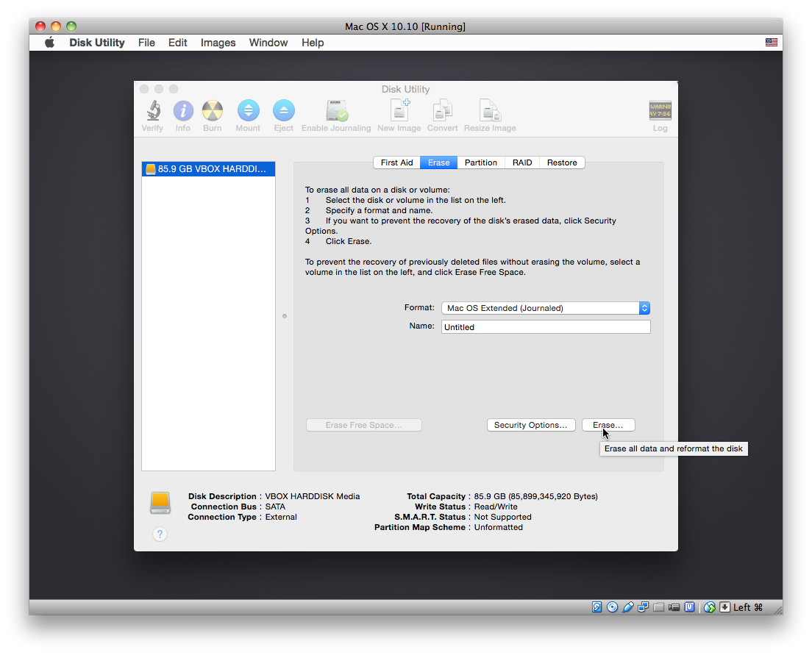Open the Info toolbar icon
This screenshot has height=655, width=812.
tap(183, 111)
